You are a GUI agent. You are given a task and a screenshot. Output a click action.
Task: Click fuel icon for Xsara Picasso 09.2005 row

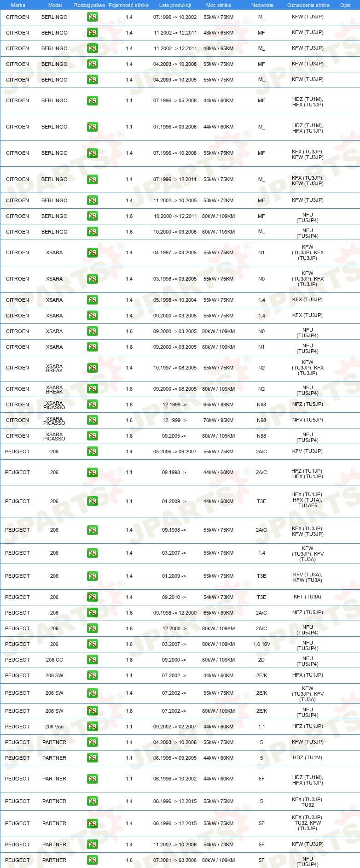[x=92, y=436]
